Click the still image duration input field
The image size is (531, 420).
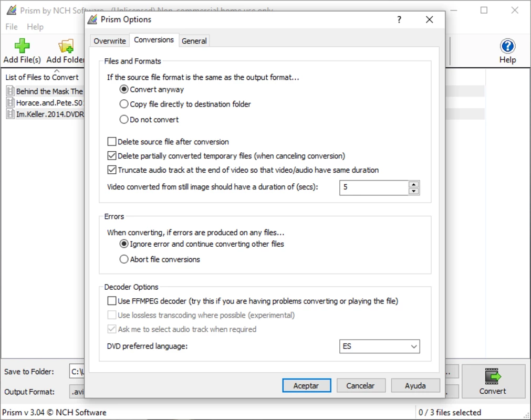pos(374,187)
